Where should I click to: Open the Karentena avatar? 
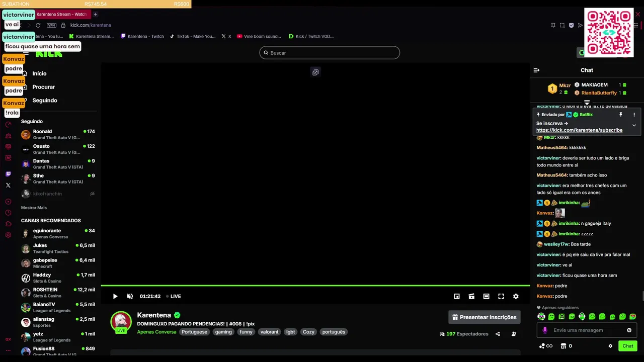coord(121,322)
